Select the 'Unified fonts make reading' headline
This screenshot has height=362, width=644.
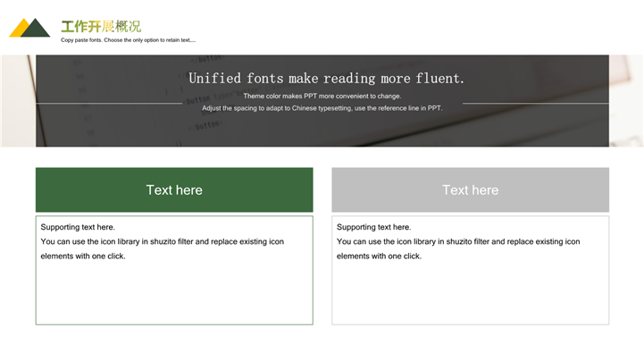[326, 78]
